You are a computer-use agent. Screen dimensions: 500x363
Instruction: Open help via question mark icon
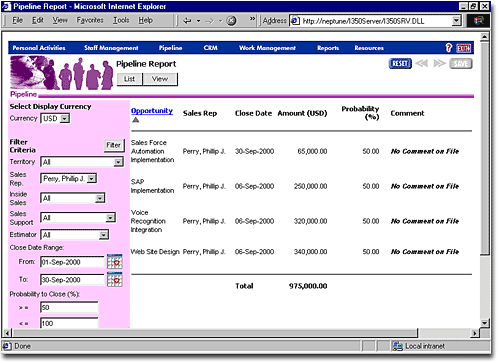449,48
